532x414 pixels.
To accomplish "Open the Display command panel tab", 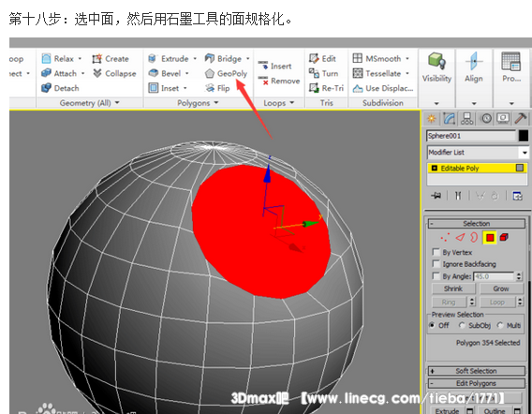I will point(503,118).
